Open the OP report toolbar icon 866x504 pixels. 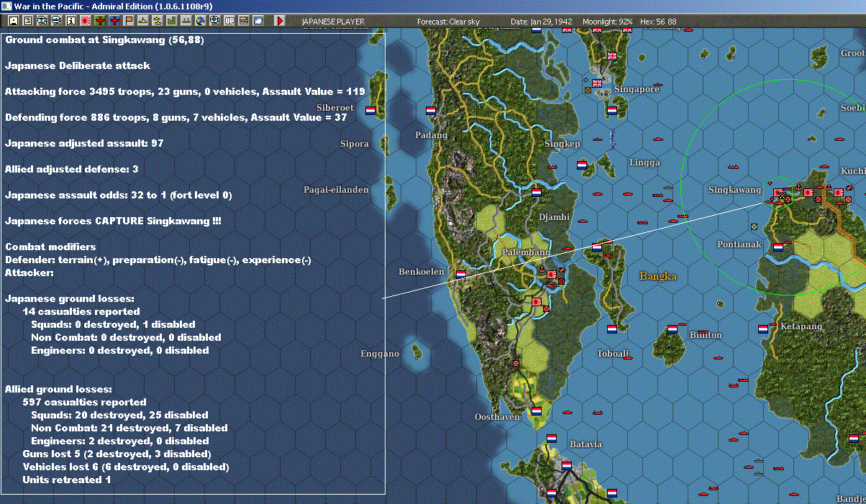tap(229, 21)
